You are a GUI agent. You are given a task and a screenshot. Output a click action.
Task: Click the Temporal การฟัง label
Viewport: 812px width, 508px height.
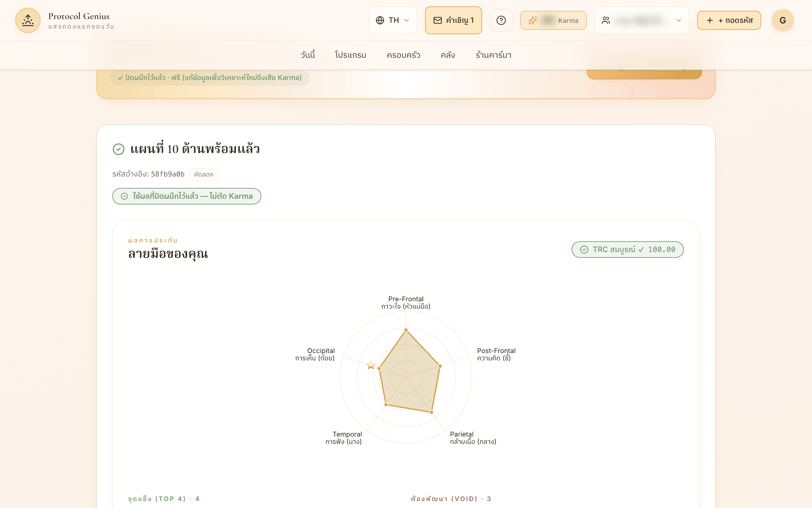click(x=344, y=438)
